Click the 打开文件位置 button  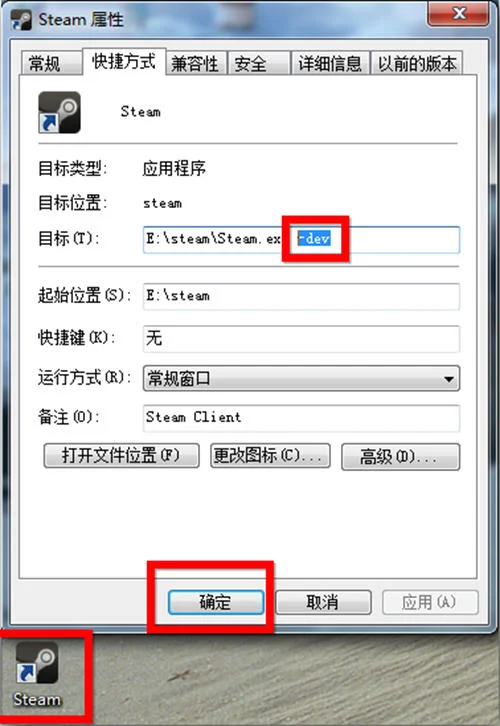[121, 456]
